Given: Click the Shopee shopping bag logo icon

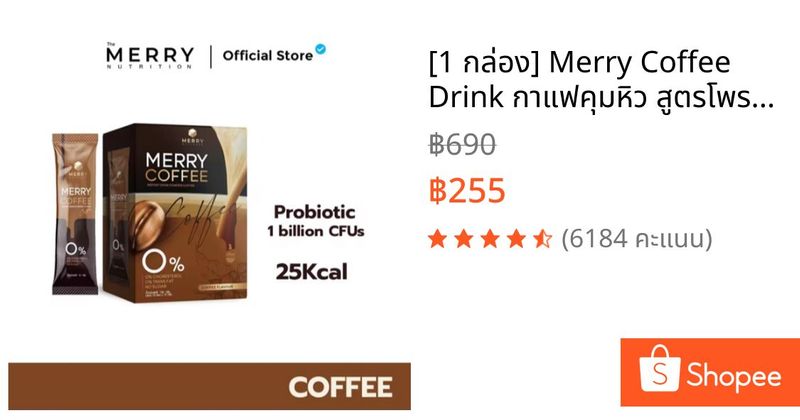Looking at the screenshot, I should (659, 368).
